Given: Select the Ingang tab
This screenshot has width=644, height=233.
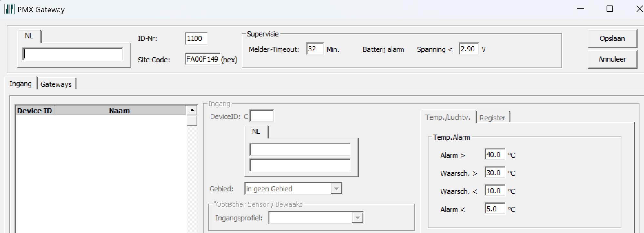Looking at the screenshot, I should (21, 84).
